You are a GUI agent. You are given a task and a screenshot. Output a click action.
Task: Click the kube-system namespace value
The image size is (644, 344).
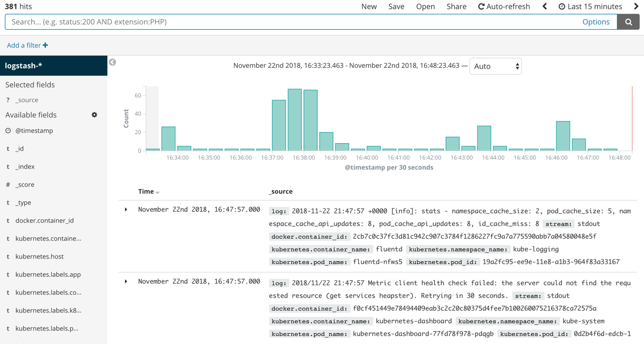[x=583, y=321]
